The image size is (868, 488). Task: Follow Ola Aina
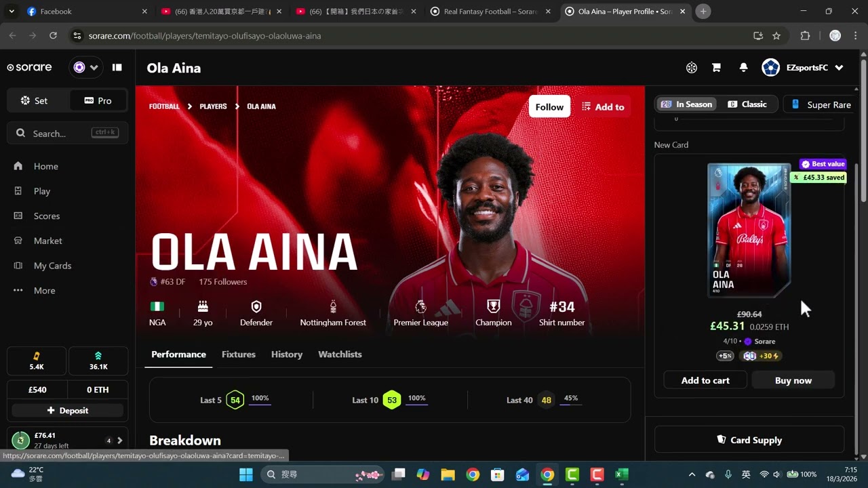click(x=549, y=107)
